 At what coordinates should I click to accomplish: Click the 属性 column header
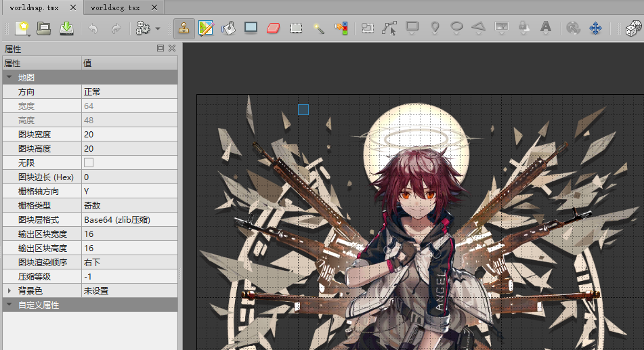pyautogui.click(x=42, y=63)
